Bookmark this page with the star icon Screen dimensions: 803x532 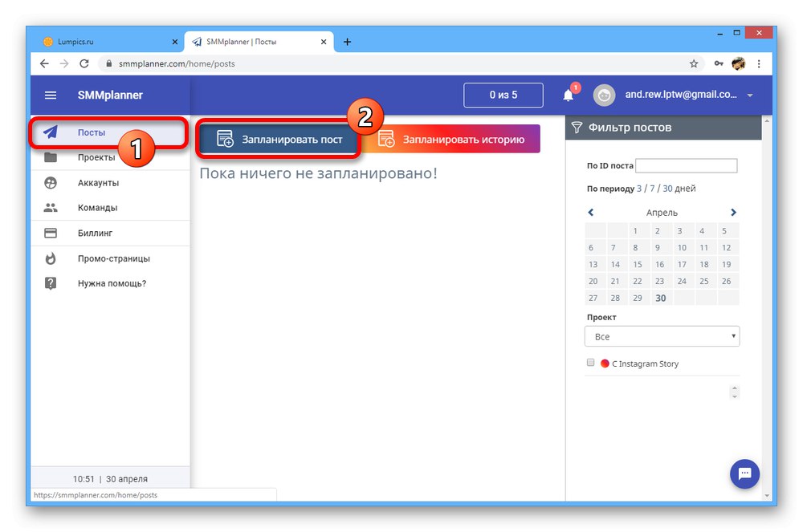(694, 63)
